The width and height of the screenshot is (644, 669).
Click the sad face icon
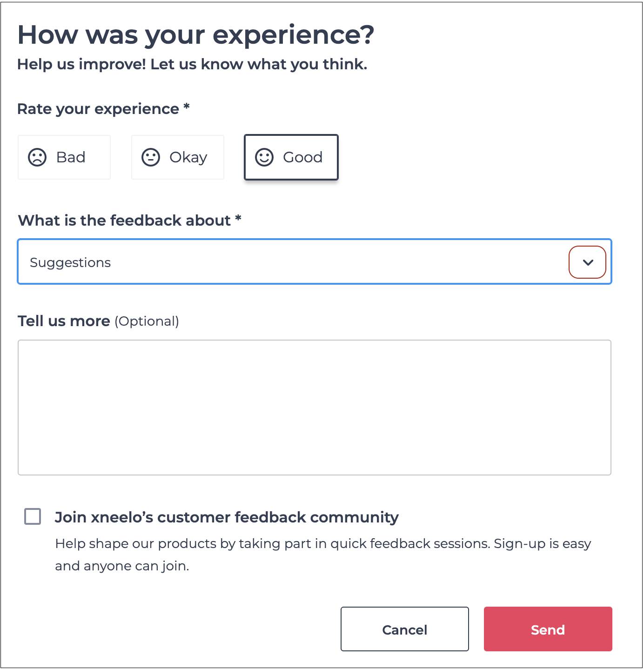pyautogui.click(x=37, y=157)
